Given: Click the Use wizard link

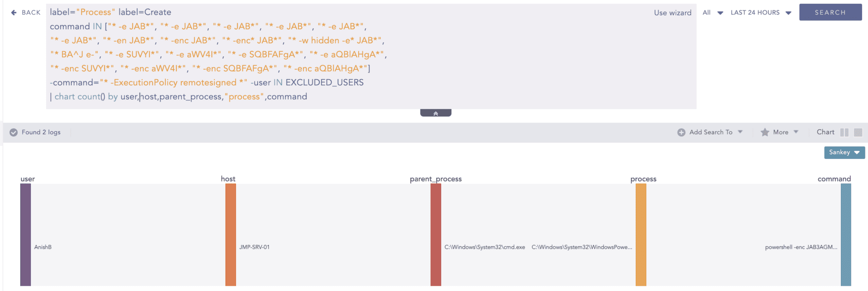Looking at the screenshot, I should 673,13.
